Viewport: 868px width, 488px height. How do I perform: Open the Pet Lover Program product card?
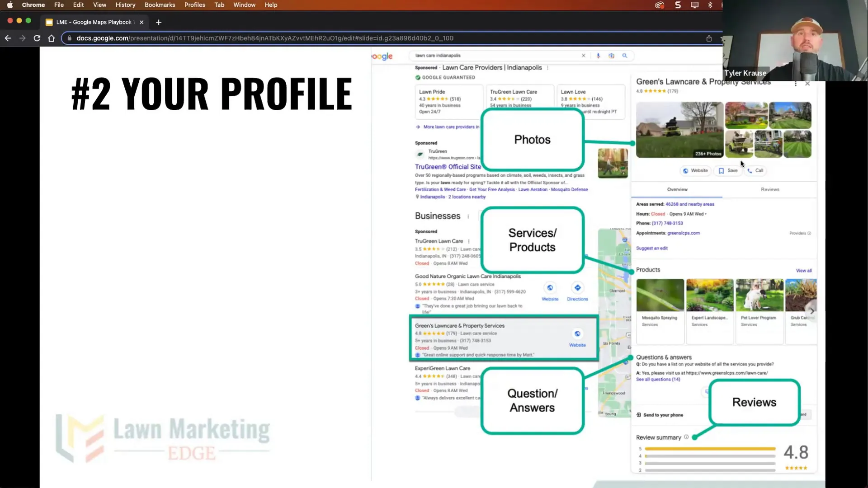[x=759, y=311]
